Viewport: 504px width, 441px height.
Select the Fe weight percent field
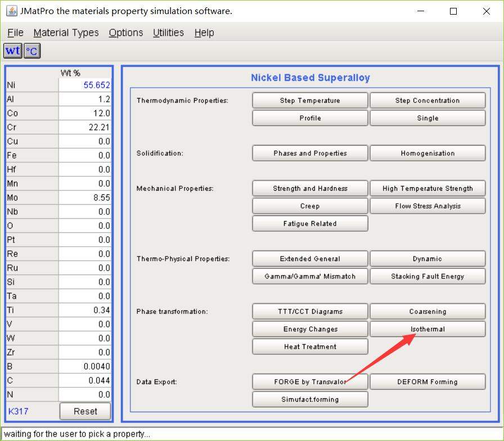click(85, 155)
